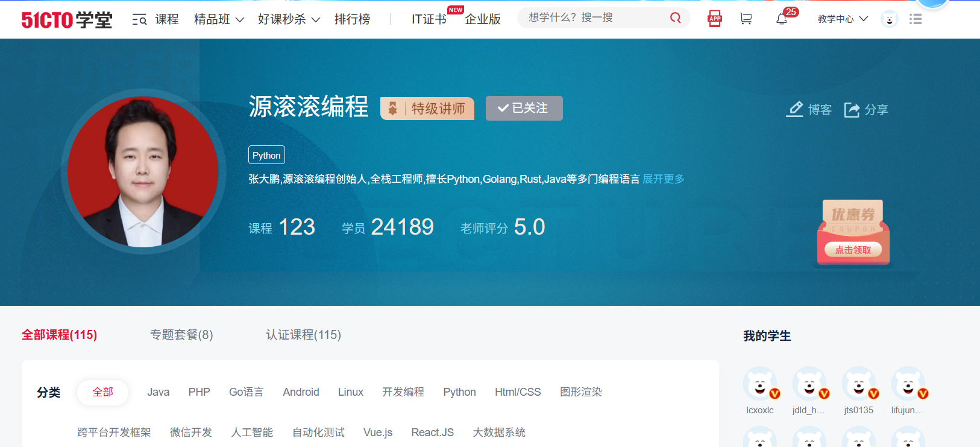This screenshot has height=447, width=980.
Task: Filter courses by Html/CSS
Action: coord(518,392)
